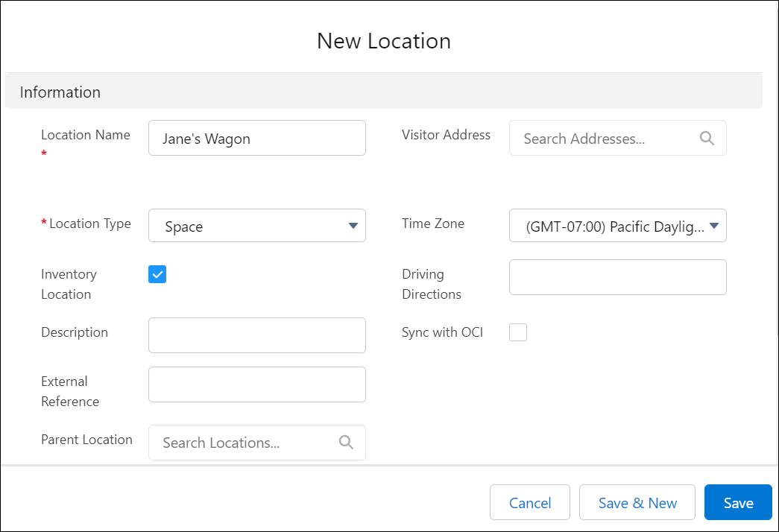Click the Time Zone label

click(x=432, y=224)
